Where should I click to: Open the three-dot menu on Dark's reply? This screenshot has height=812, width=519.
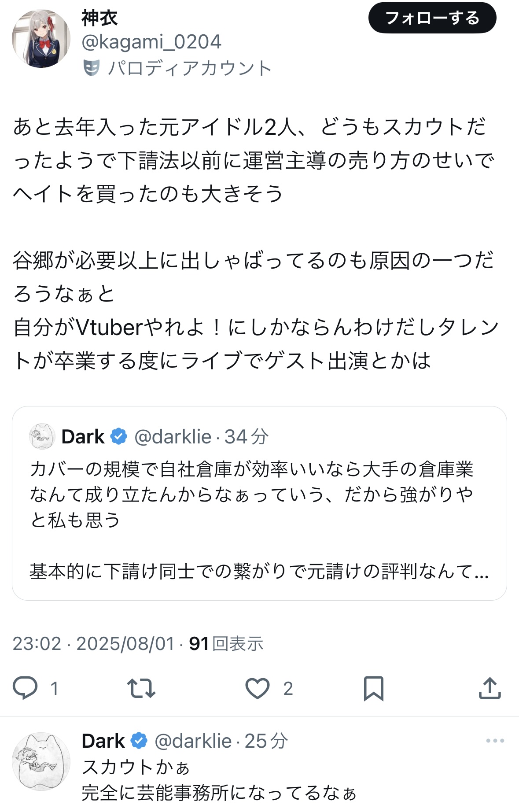pyautogui.click(x=495, y=741)
